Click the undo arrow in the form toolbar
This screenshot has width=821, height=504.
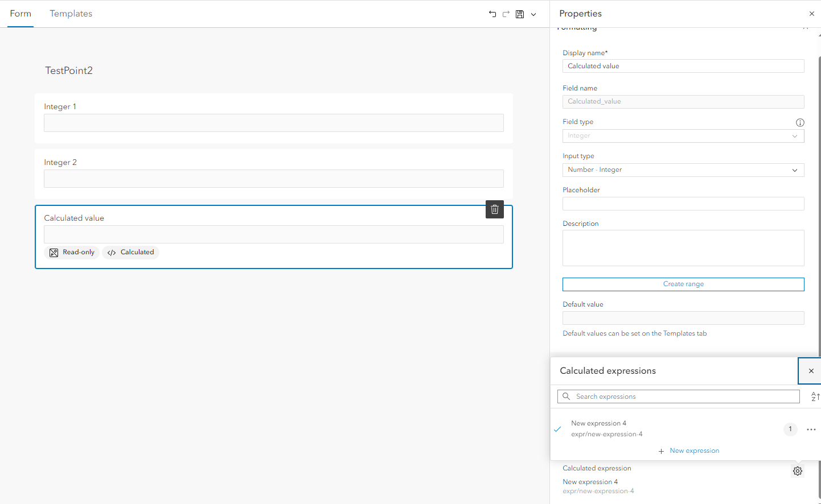tap(492, 14)
